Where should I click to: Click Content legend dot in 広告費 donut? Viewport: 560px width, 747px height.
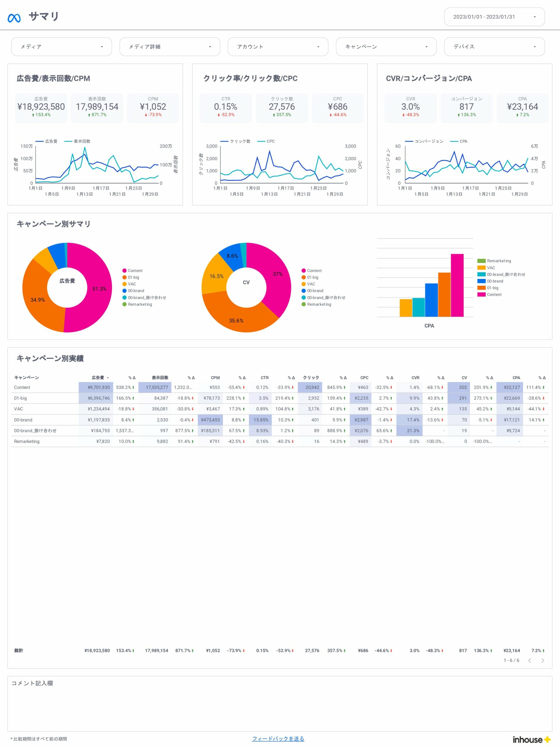124,270
